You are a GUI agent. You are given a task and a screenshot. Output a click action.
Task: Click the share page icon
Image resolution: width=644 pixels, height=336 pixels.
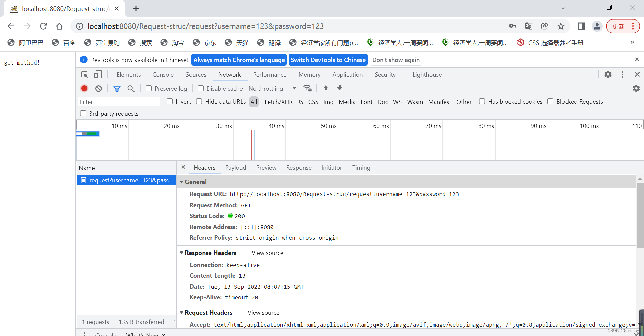(x=545, y=26)
